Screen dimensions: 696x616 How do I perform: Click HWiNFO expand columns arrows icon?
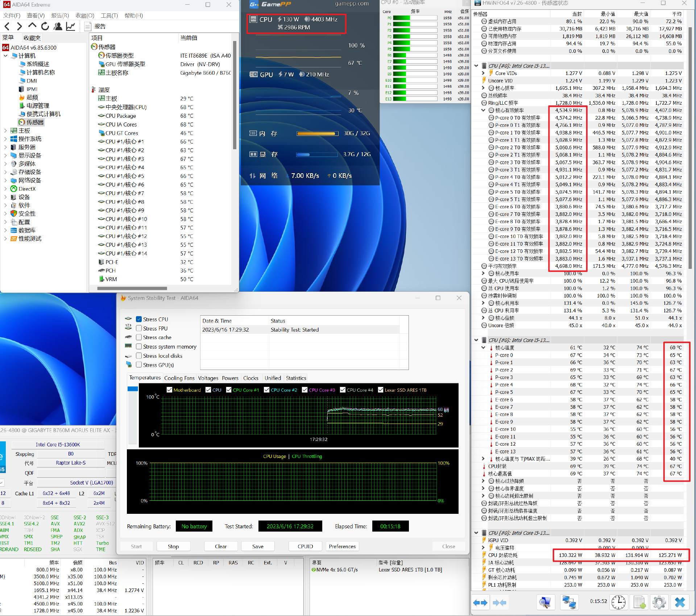pyautogui.click(x=481, y=603)
